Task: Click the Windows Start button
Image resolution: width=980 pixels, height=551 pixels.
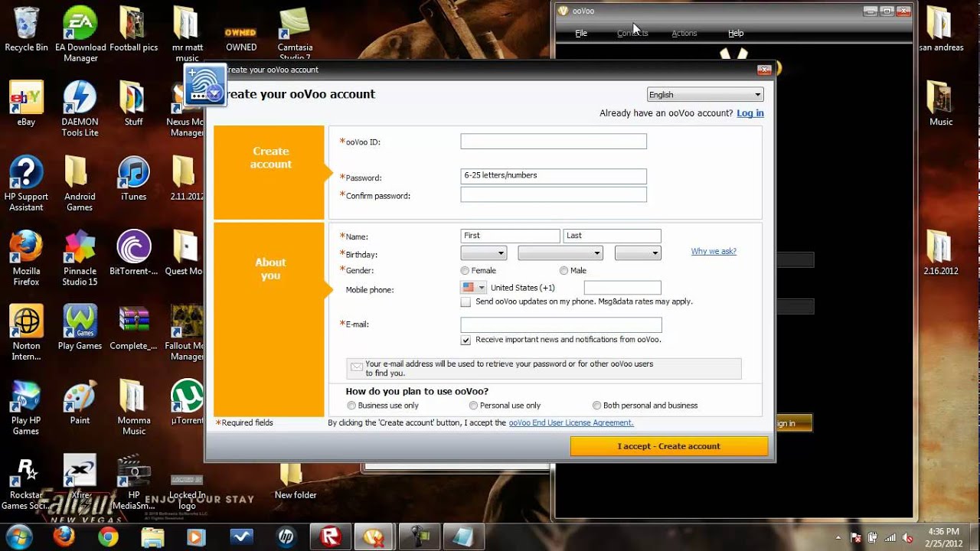Action: pos(18,536)
